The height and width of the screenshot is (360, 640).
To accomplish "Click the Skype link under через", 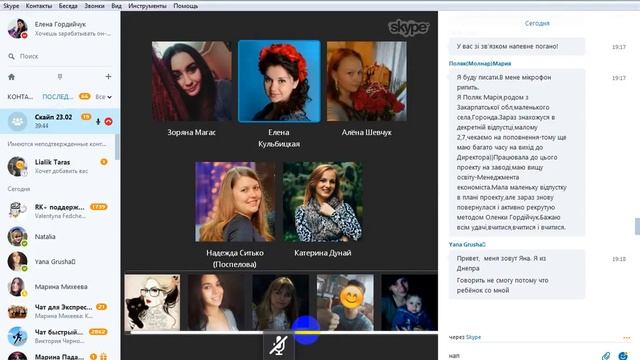I will pos(473,337).
